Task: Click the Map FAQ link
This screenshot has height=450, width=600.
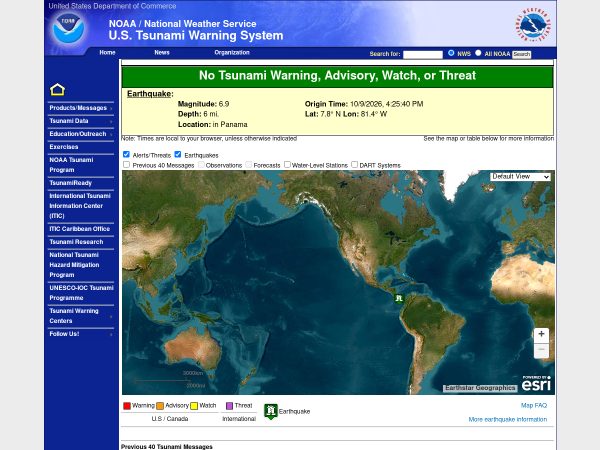Action: pos(534,405)
